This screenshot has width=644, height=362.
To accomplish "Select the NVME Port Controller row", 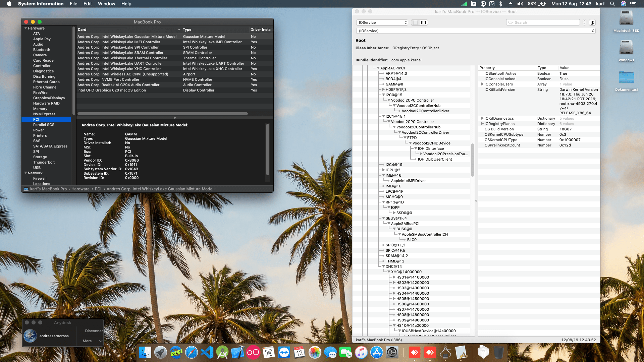I will pyautogui.click(x=175, y=79).
